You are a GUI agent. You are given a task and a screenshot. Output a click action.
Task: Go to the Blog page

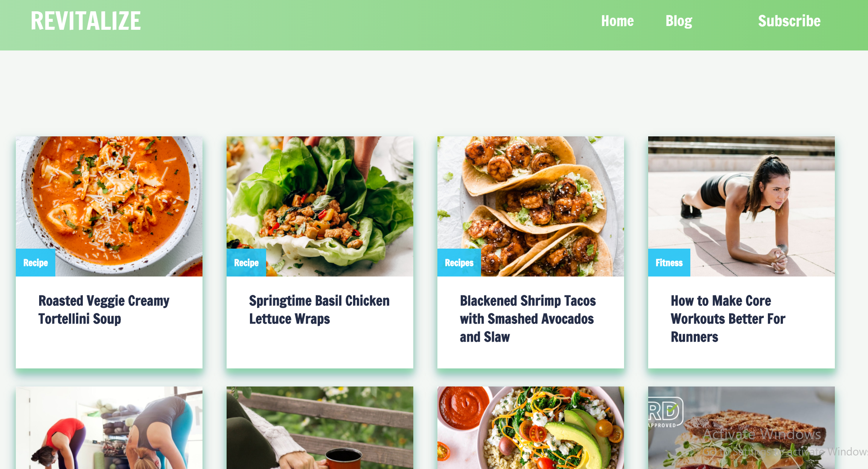[679, 21]
